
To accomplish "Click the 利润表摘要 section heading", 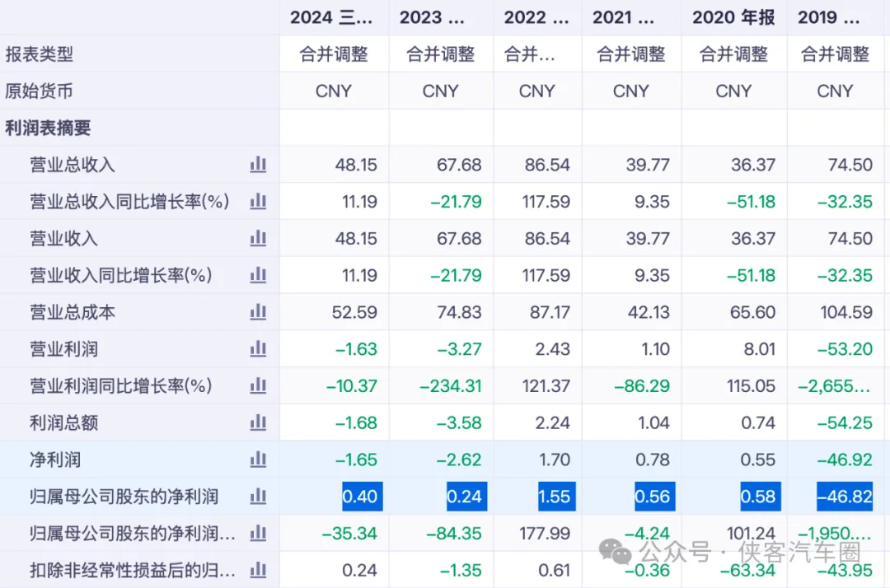I will (48, 128).
